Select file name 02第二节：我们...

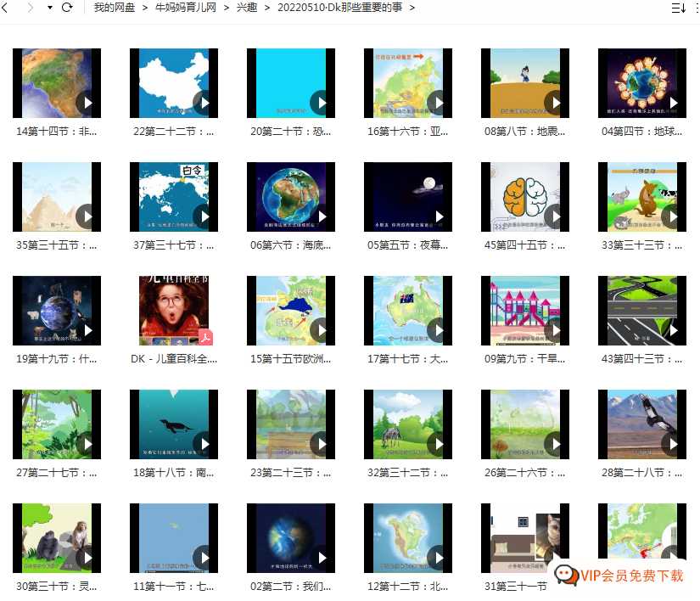(291, 587)
